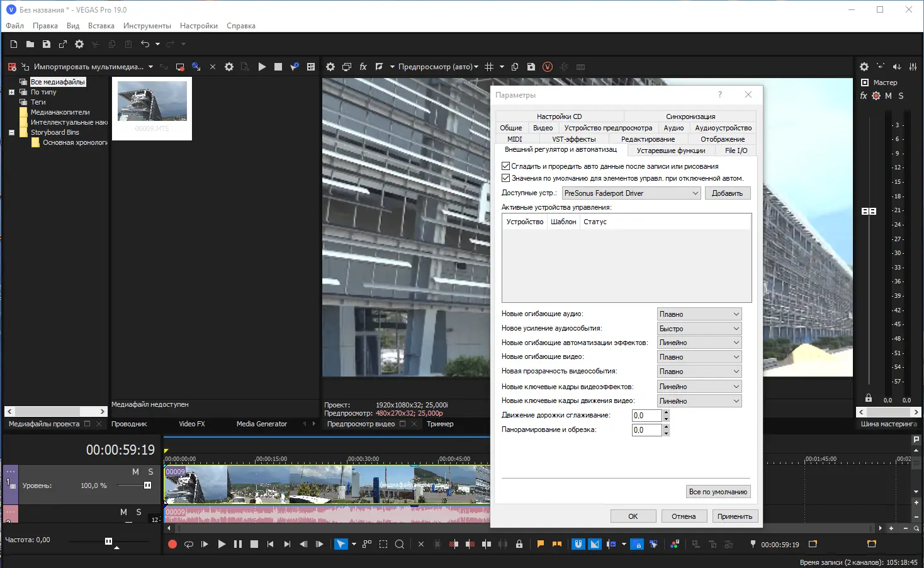Expand the new audio envelopes dropdown
Screen dimensions: 924x568
pyautogui.click(x=699, y=314)
